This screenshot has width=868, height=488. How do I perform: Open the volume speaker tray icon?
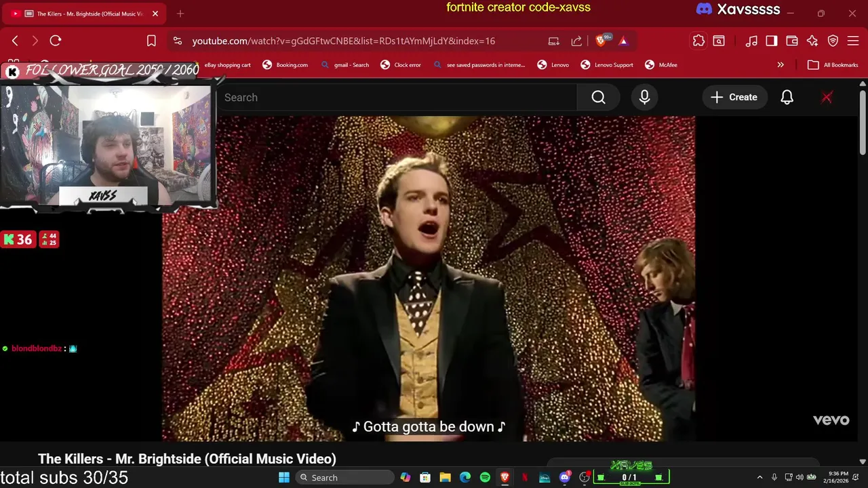(x=800, y=477)
